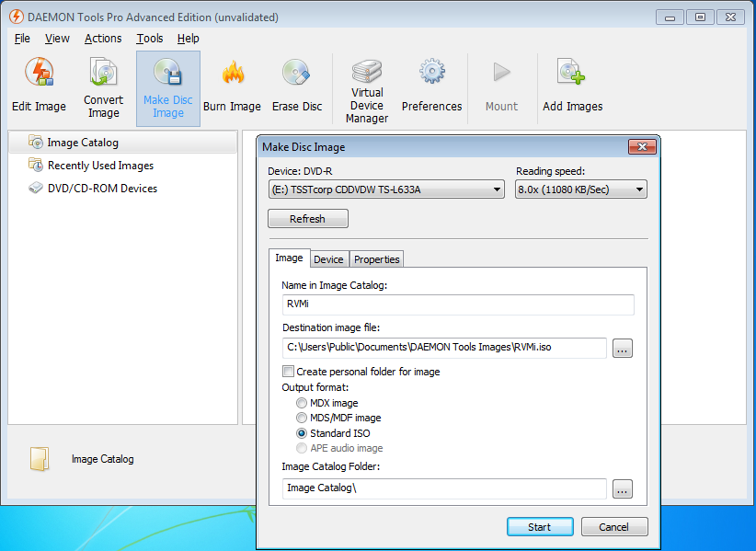Click the Destination image file path field
The width and height of the screenshot is (756, 551).
[444, 348]
